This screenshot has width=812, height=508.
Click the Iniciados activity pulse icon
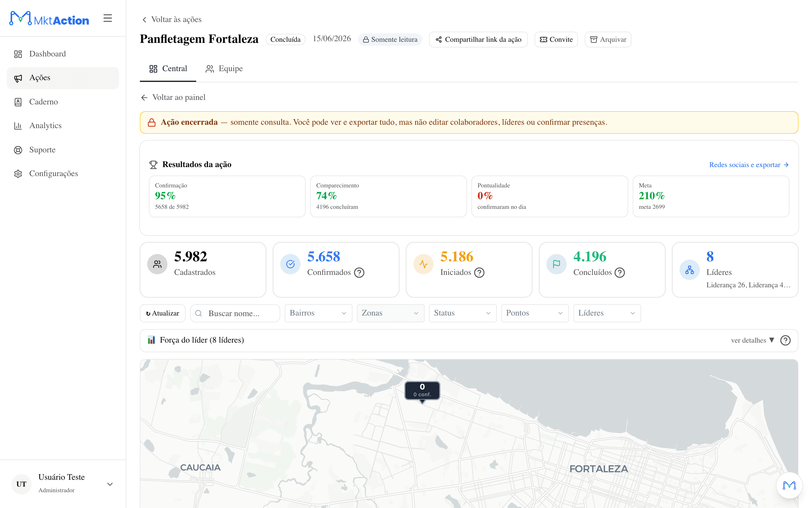(423, 264)
